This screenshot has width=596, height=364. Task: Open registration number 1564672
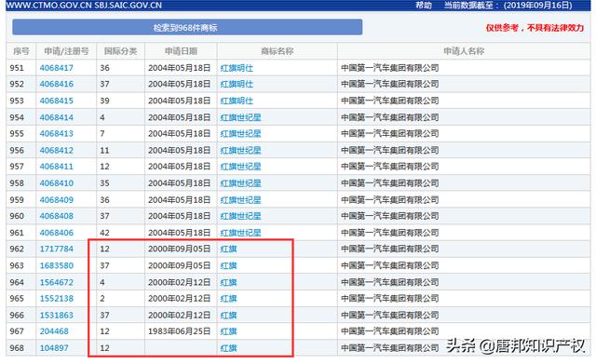click(57, 282)
